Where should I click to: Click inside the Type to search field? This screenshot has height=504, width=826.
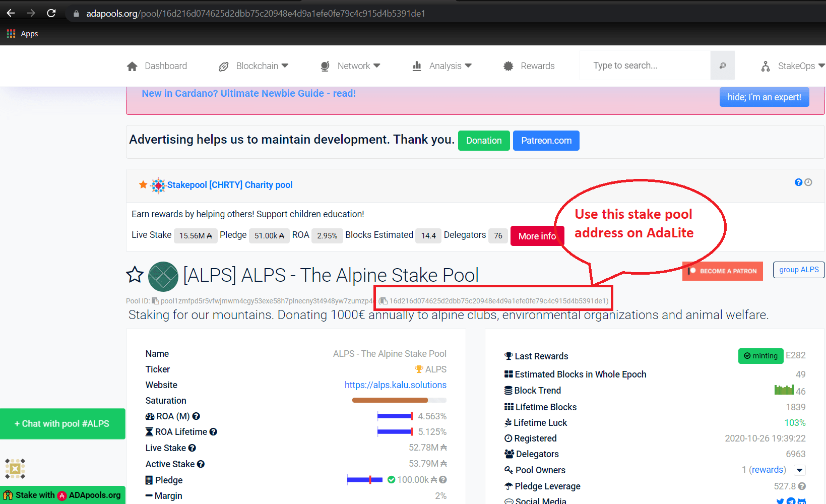[645, 65]
